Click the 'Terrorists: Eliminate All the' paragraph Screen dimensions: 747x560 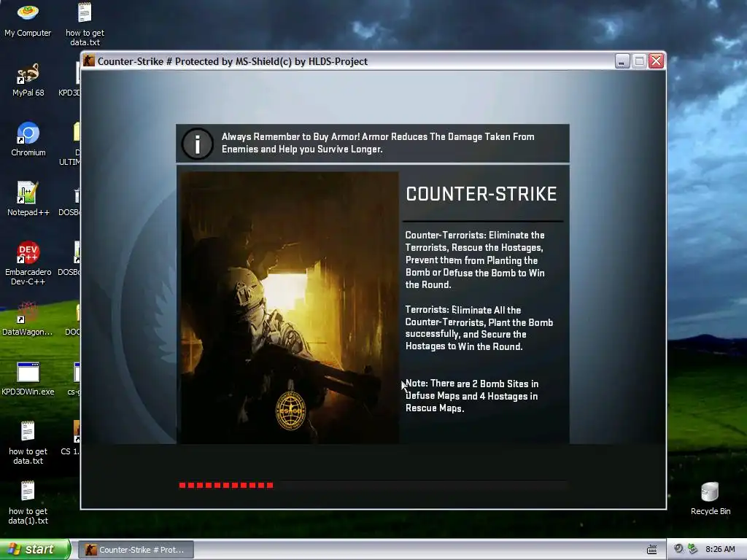pos(479,328)
